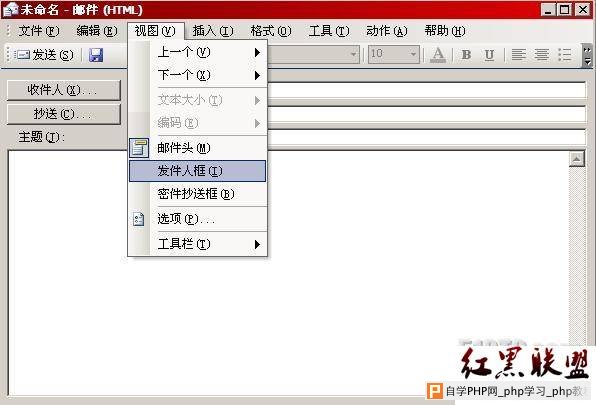Toggle the 密件抄送框 (Bcc field) item

pos(197,194)
